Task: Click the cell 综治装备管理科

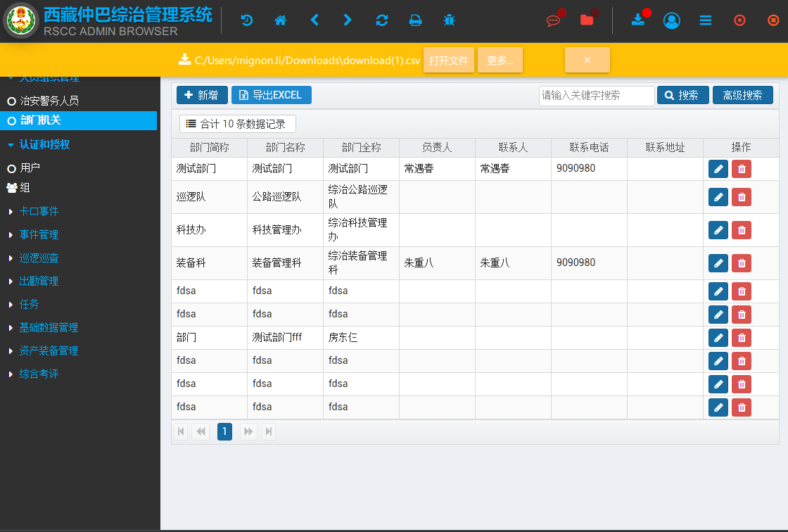Action: pyautogui.click(x=361, y=263)
